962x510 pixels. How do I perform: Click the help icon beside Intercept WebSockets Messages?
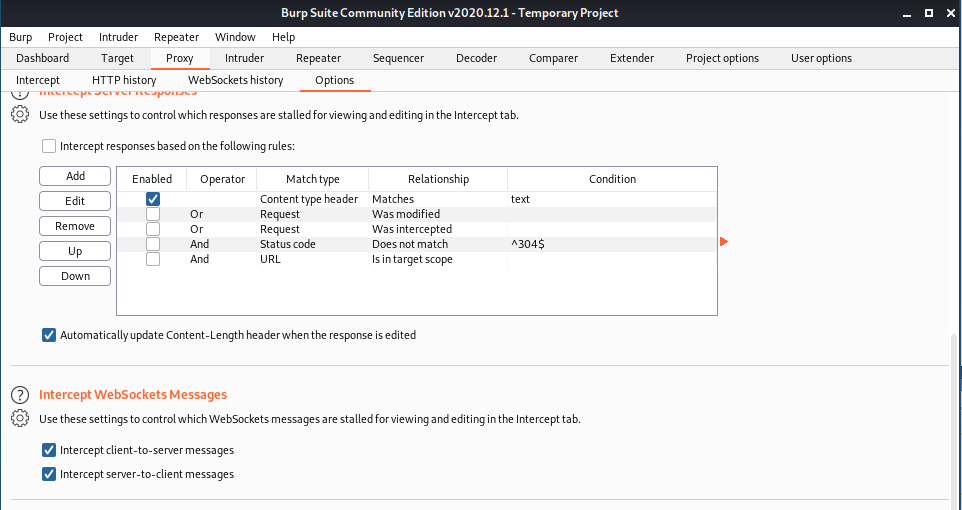(x=20, y=394)
